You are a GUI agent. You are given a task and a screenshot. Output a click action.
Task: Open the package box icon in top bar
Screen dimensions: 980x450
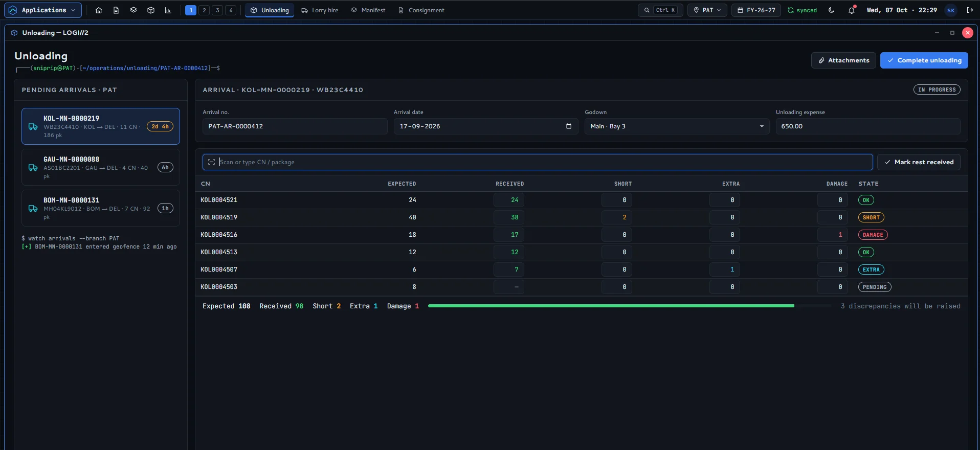point(151,10)
